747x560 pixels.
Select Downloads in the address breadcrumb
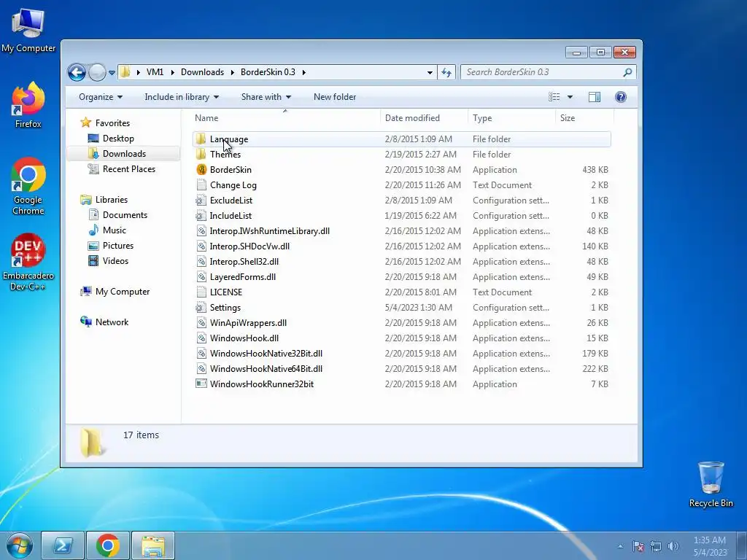(x=202, y=72)
